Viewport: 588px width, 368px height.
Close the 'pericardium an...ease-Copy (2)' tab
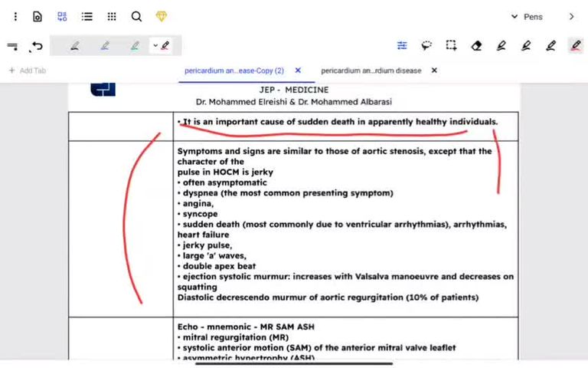[298, 71]
